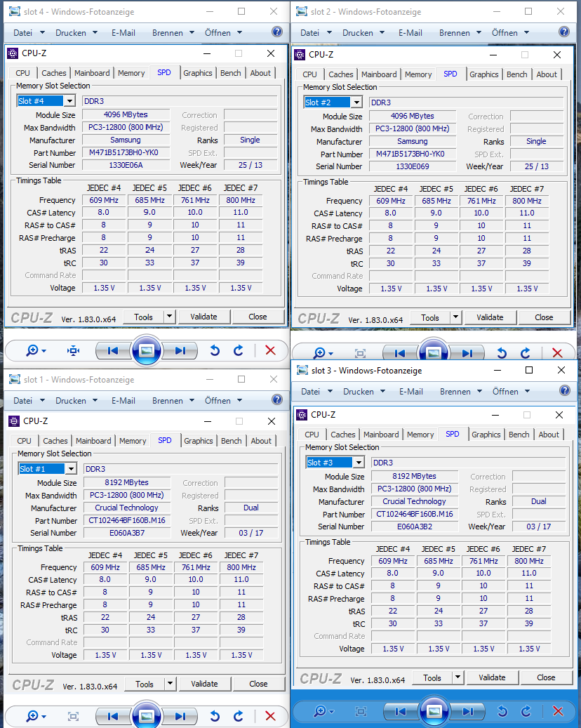581x728 pixels.
Task: Rotate clockwise in slot 4 window
Action: click(239, 350)
